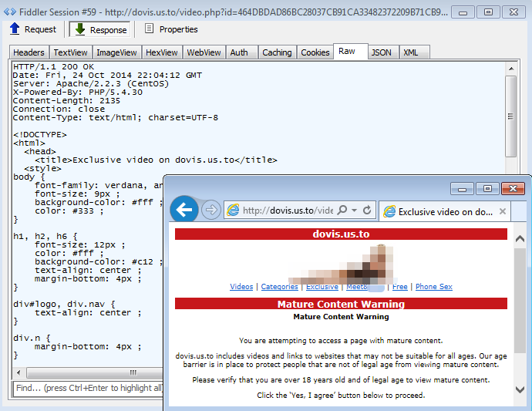Click the vertical scrollbar in Raw view

510,116
